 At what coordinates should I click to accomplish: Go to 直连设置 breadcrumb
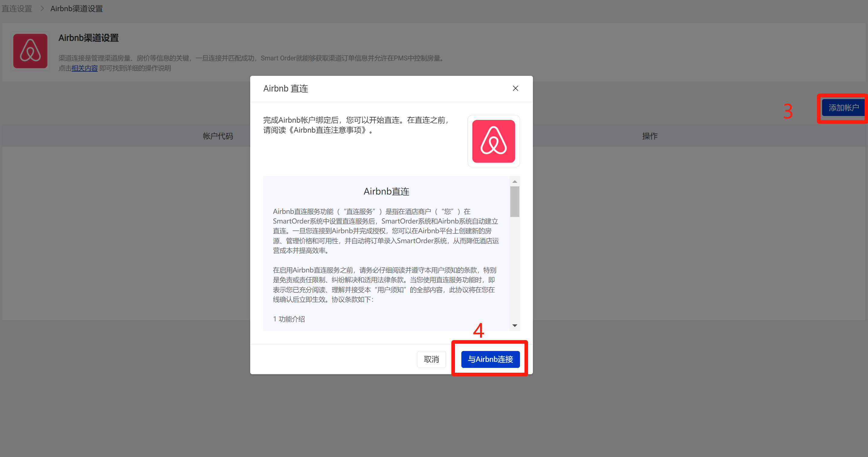click(17, 8)
